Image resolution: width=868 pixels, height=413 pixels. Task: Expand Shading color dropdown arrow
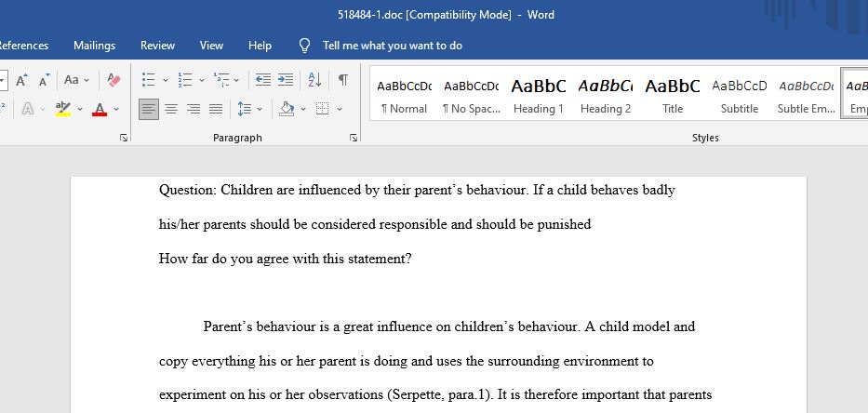(x=302, y=109)
